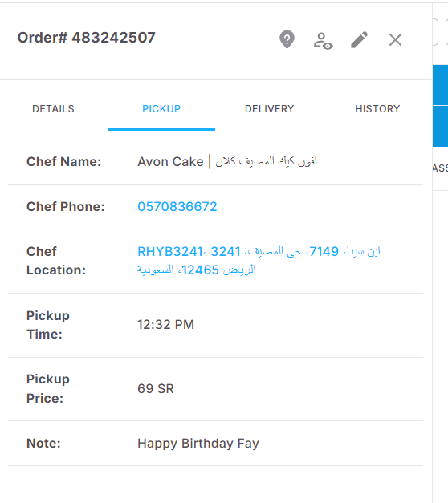Viewport: 448px width, 503px height.
Task: Open the user view eye icon
Action: click(x=323, y=41)
